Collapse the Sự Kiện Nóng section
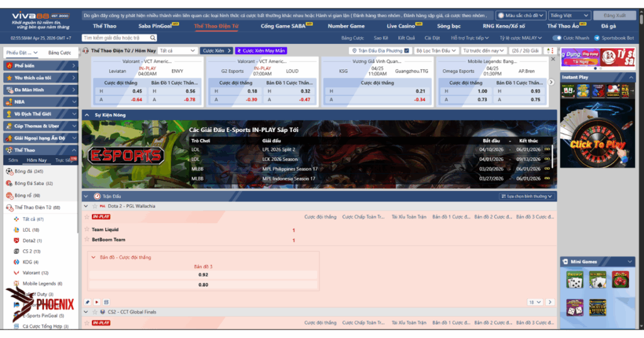The height and width of the screenshot is (338, 644). pyautogui.click(x=87, y=115)
